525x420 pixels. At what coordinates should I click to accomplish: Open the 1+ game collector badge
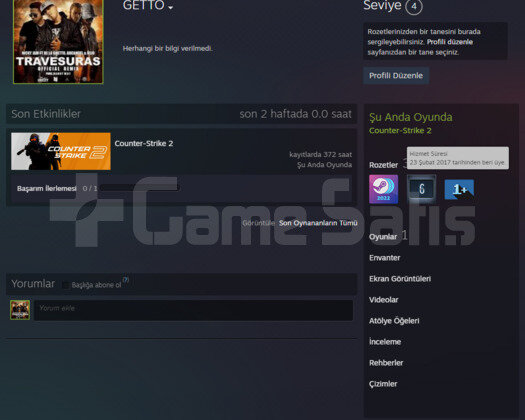(x=459, y=190)
